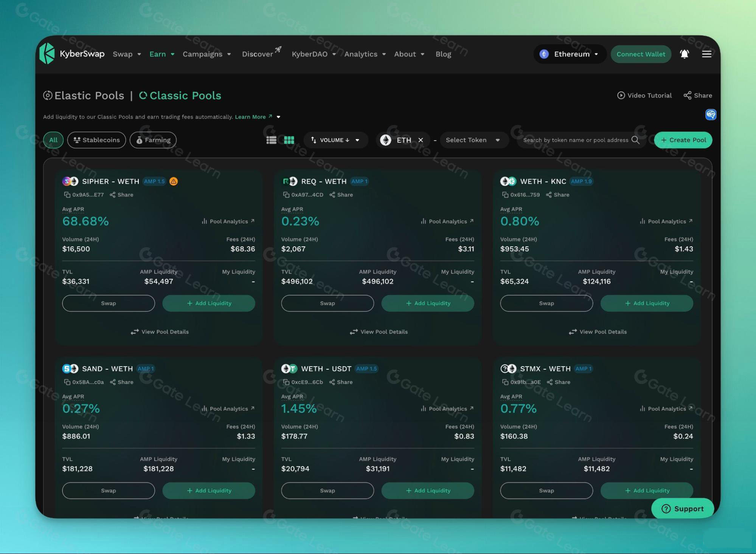756x554 pixels.
Task: Open the chat widget icon
Action: (x=711, y=114)
